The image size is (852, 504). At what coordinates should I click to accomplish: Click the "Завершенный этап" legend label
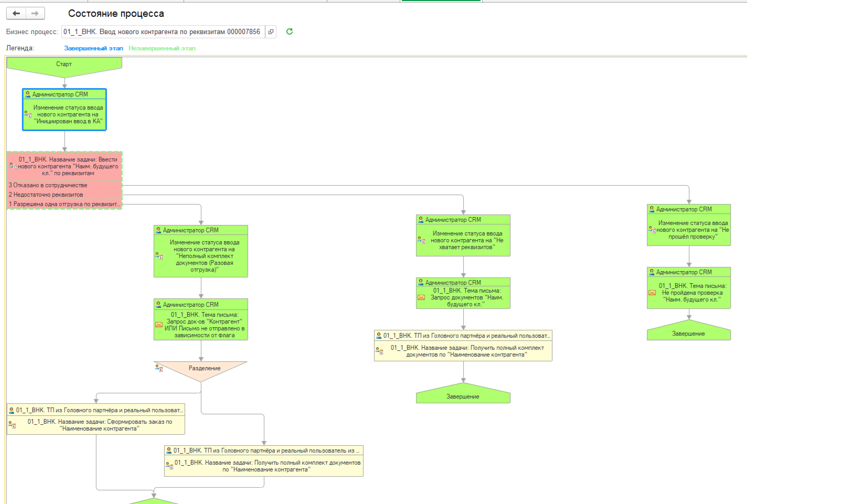[x=94, y=48]
